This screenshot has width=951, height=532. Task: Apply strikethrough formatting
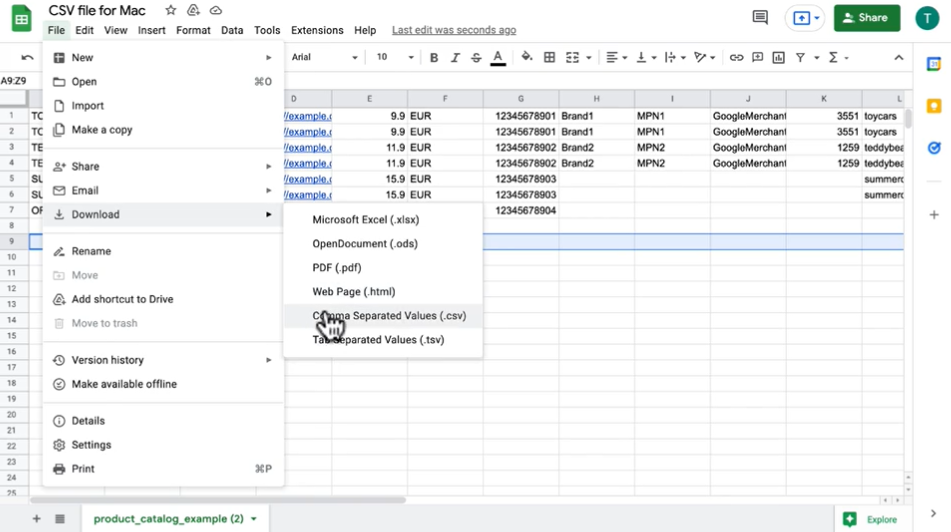[476, 58]
